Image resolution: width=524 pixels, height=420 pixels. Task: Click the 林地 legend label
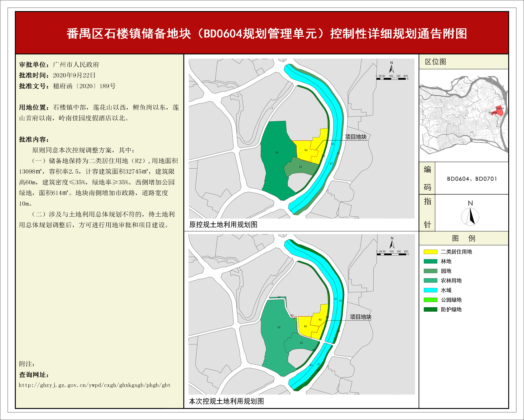point(446,261)
